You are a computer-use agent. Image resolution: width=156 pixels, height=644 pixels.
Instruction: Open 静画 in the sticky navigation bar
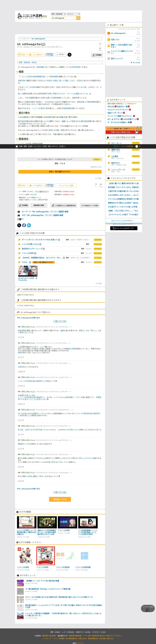click(25, 146)
